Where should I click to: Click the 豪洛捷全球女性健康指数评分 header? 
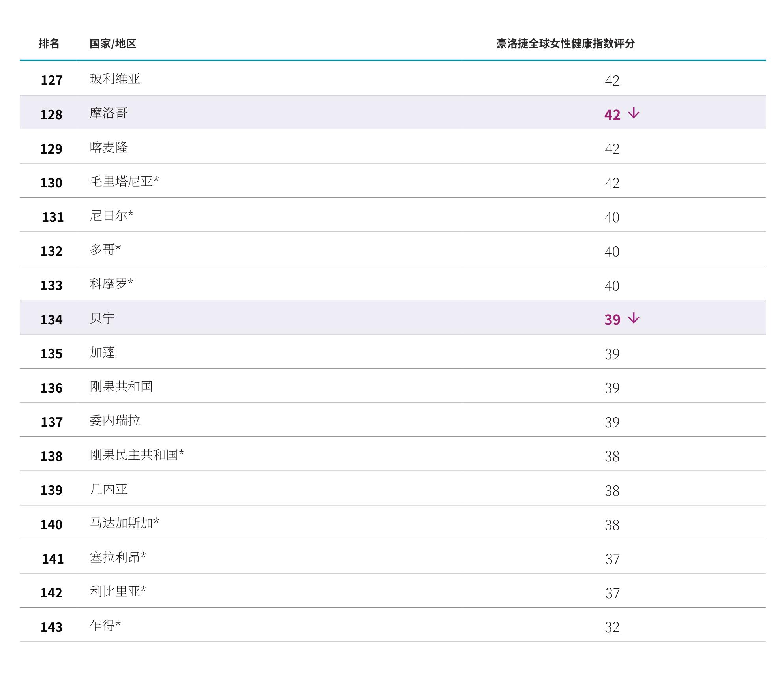click(x=565, y=43)
